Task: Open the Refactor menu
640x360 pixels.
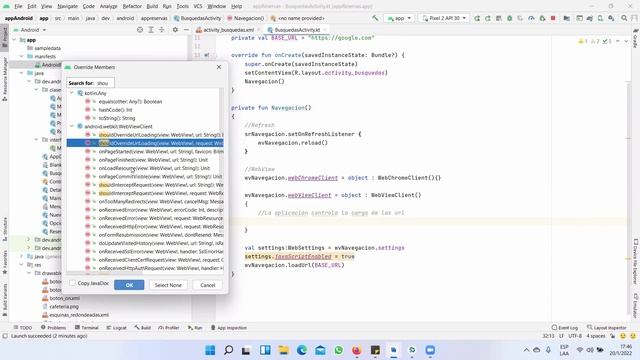Action: 132,6
